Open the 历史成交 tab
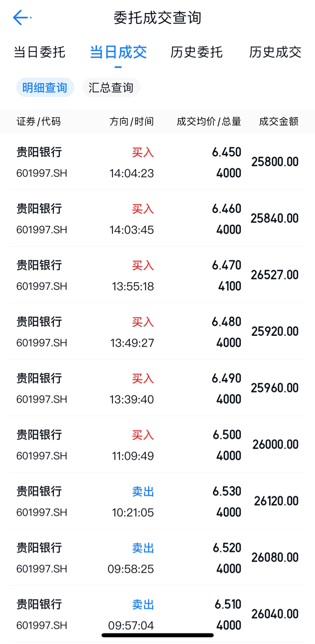 click(x=275, y=52)
